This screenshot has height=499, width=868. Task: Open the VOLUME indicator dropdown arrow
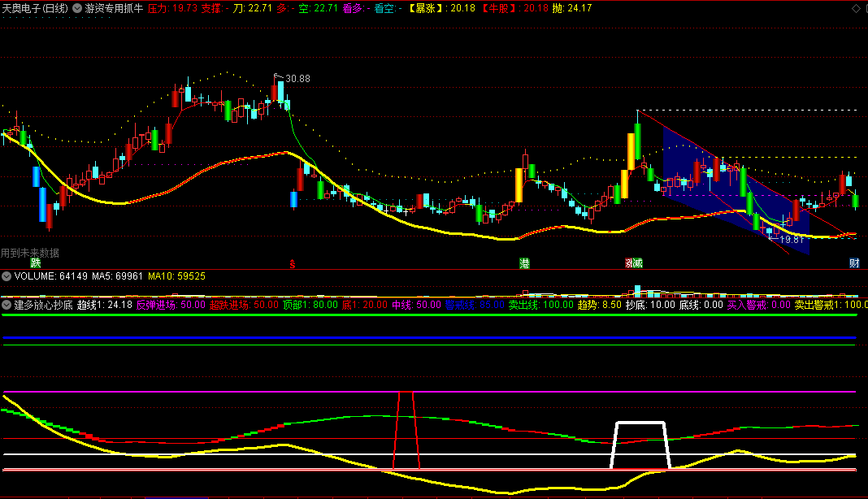click(7, 276)
